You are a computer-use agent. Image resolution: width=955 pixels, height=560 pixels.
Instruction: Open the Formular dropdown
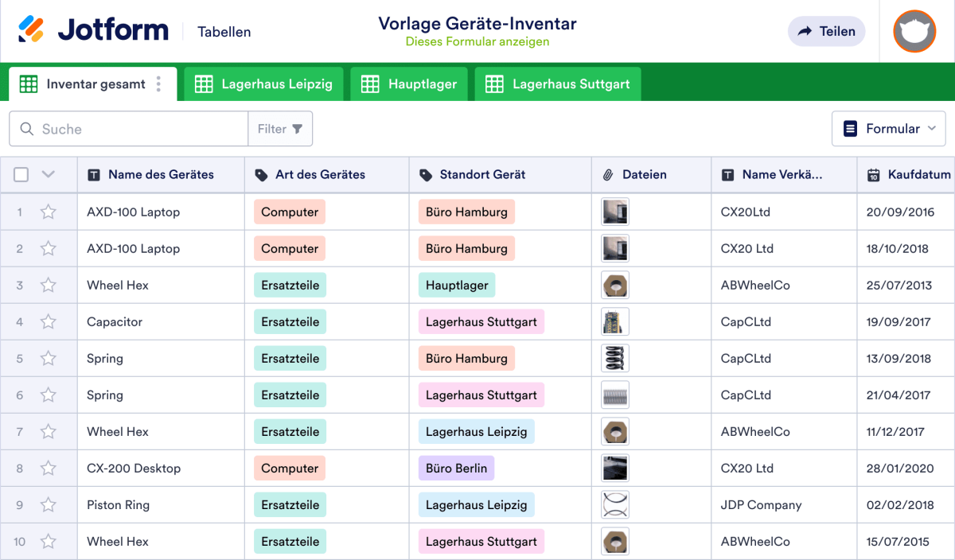click(888, 128)
